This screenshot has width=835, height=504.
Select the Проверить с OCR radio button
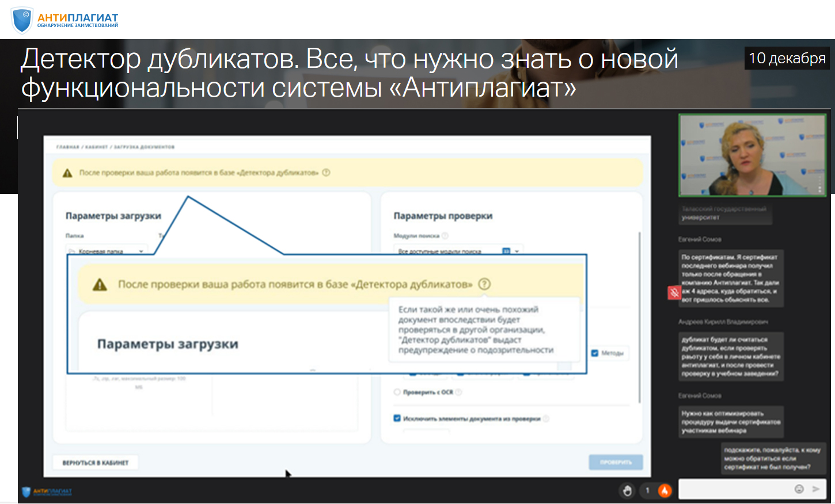coord(397,392)
